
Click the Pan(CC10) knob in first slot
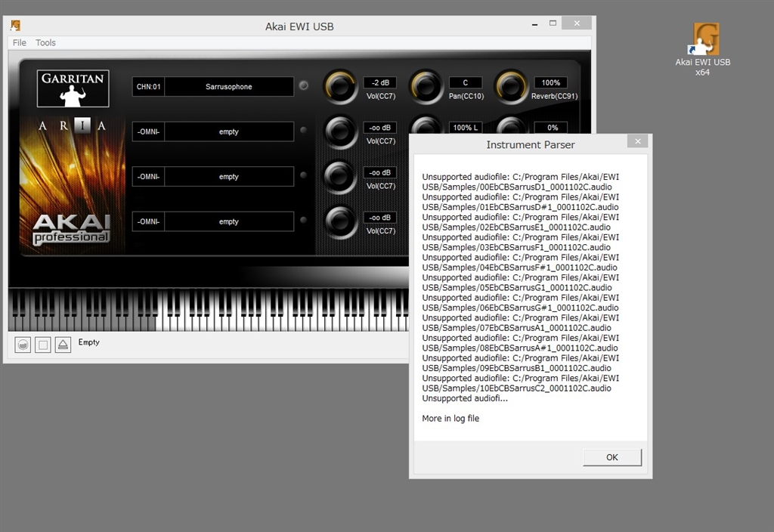click(426, 86)
